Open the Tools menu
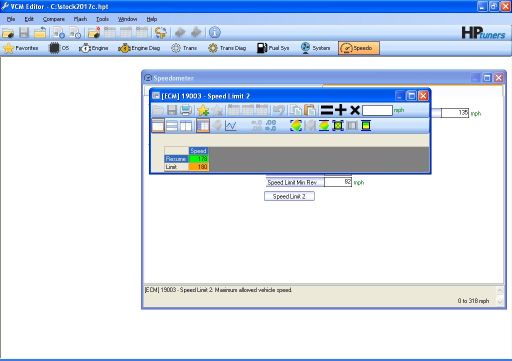The image size is (512, 361). click(x=102, y=19)
